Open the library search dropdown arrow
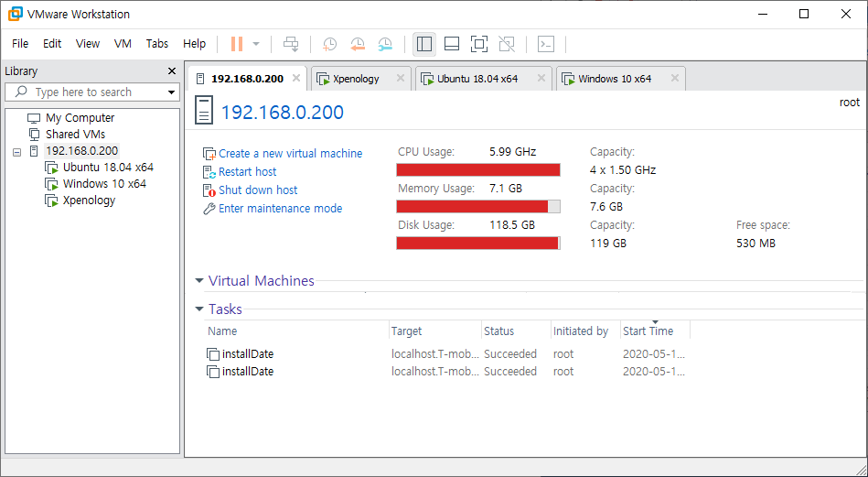The height and width of the screenshot is (477, 868). (x=172, y=92)
